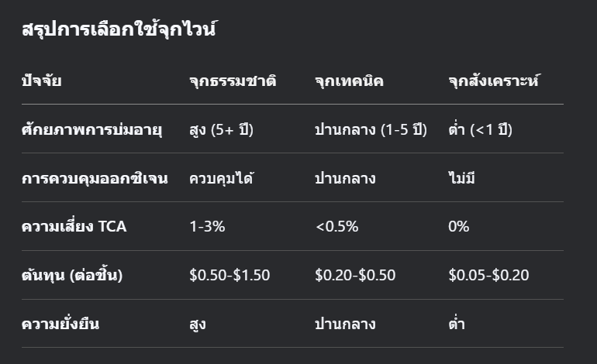Click the cell ปานกลาง (1-5 ปี)

point(371,129)
